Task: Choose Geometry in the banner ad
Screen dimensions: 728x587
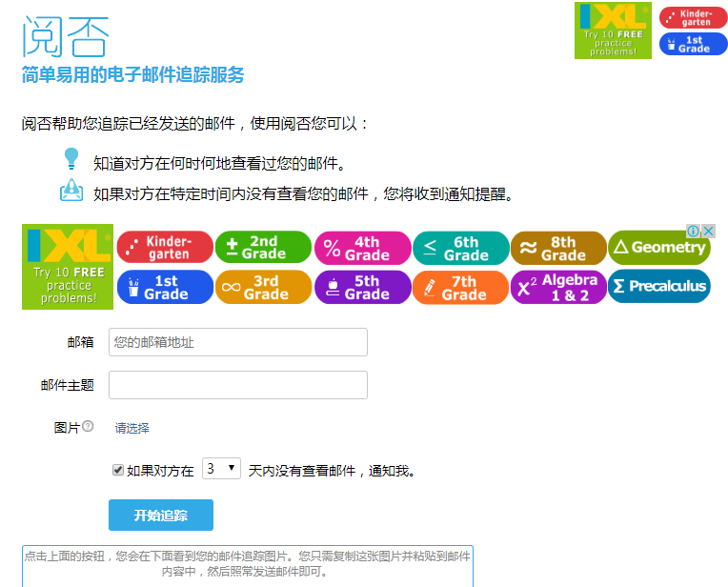Action: pyautogui.click(x=659, y=248)
